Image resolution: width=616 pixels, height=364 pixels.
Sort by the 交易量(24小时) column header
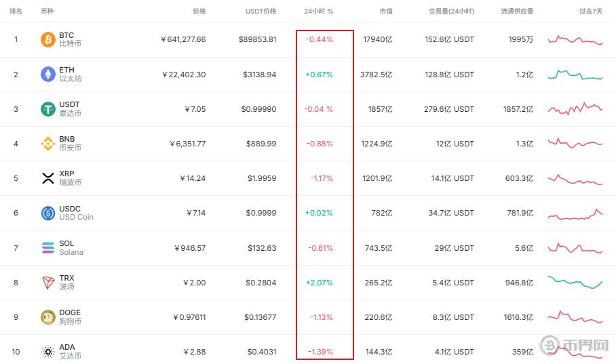click(451, 12)
